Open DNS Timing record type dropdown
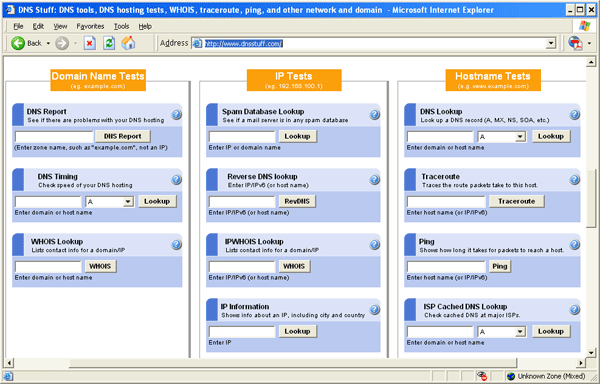 (x=128, y=202)
